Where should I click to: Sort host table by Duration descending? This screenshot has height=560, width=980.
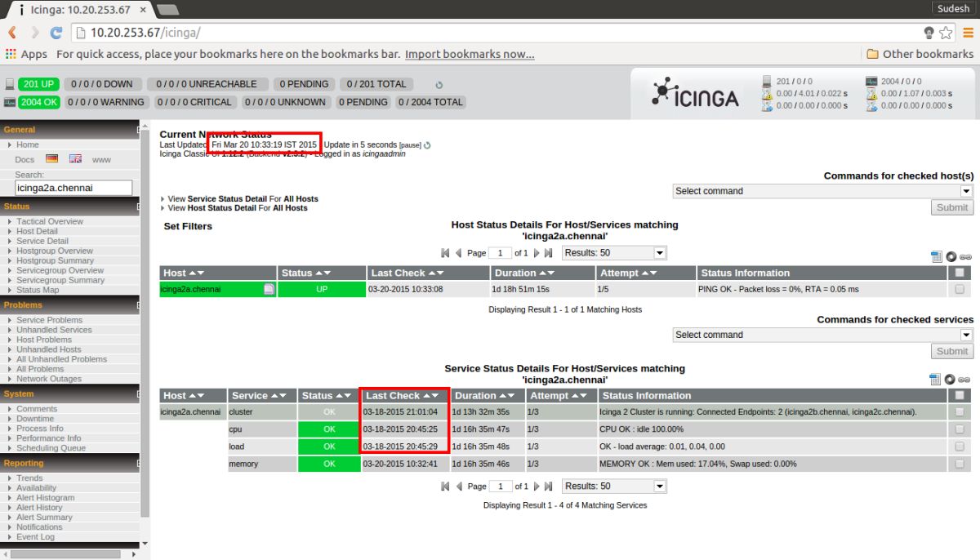pyautogui.click(x=551, y=273)
